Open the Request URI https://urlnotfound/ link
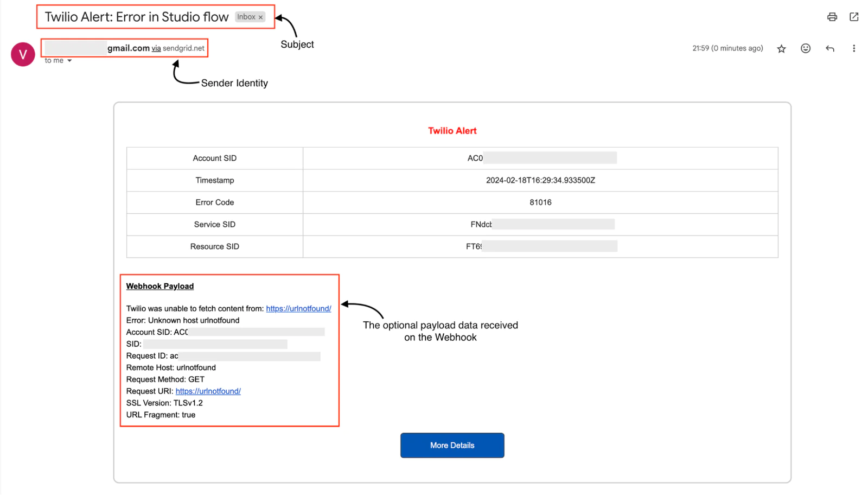Image resolution: width=868 pixels, height=495 pixels. point(208,391)
